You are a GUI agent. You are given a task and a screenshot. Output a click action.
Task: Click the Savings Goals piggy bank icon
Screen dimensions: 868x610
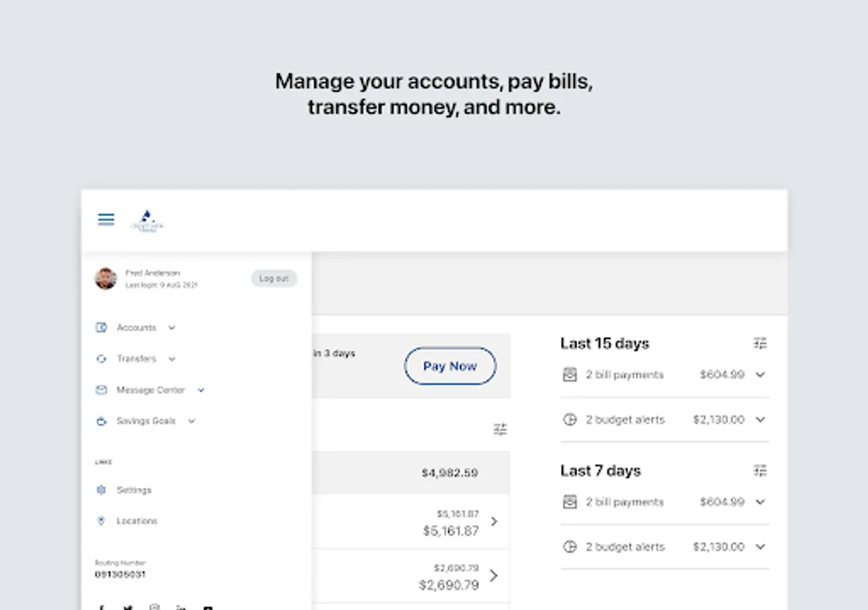101,421
